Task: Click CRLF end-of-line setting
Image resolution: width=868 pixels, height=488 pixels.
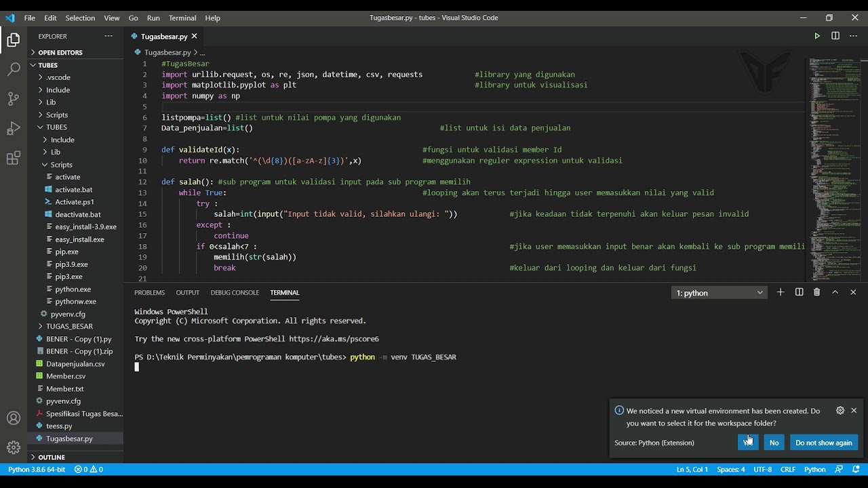Action: (x=788, y=469)
